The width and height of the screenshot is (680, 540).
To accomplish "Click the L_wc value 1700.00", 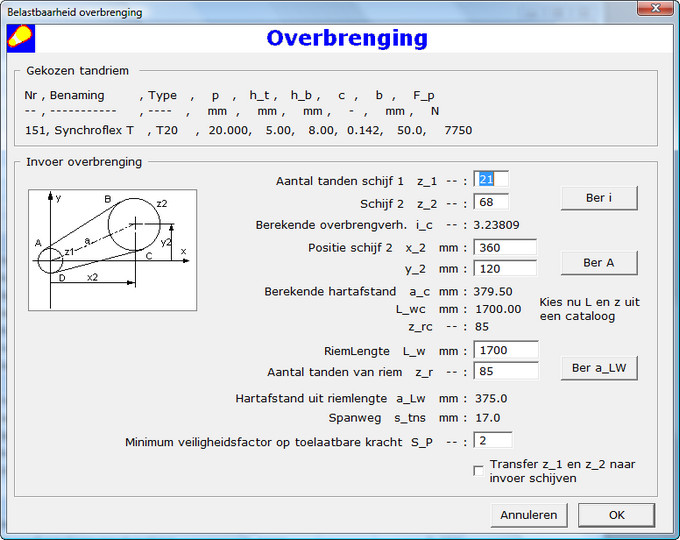I will 498,309.
